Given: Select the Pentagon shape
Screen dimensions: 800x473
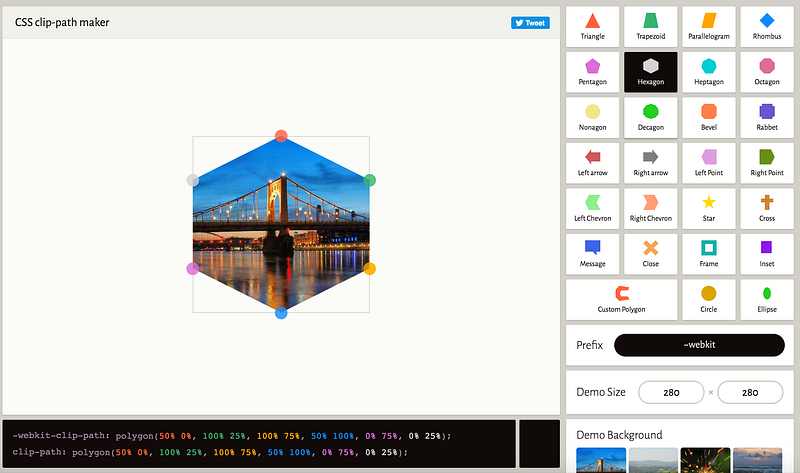Looking at the screenshot, I should point(592,72).
